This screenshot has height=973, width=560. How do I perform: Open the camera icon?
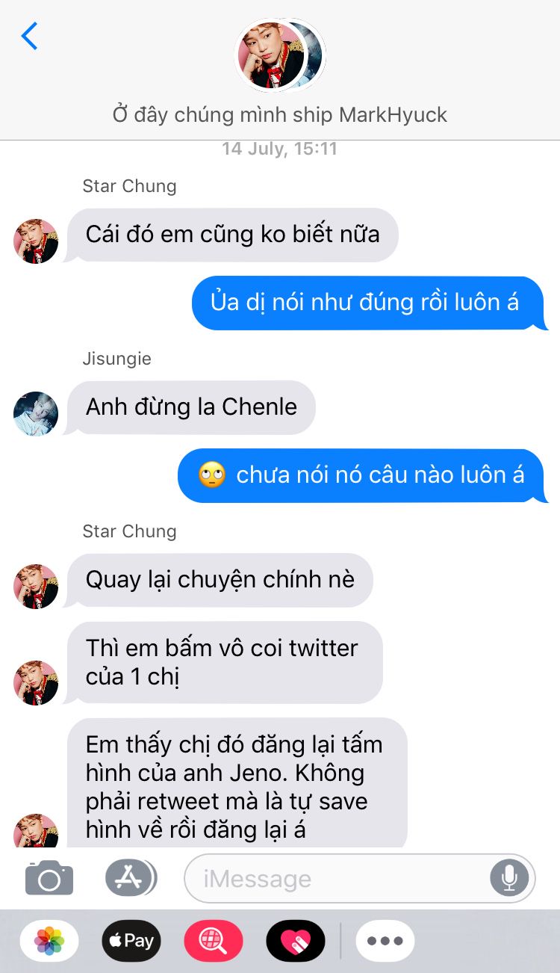[49, 878]
